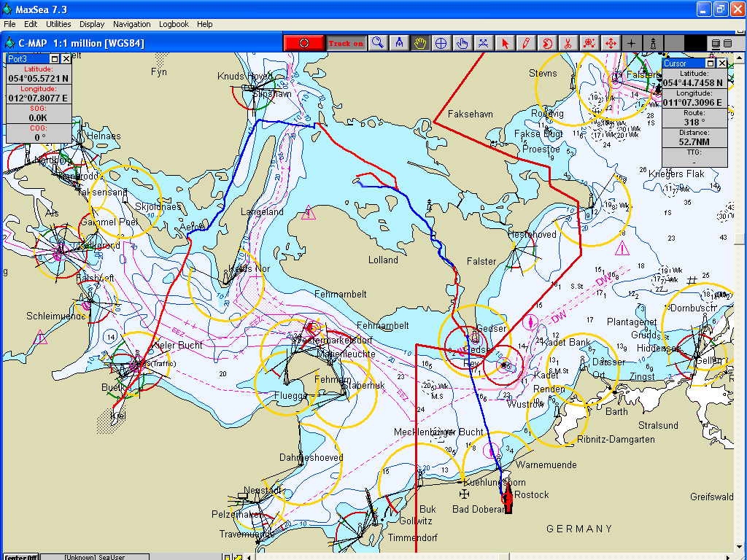Viewport: 747px width, 560px height.
Task: Click the Ribnitz-Damgarten label
Action: (x=616, y=440)
